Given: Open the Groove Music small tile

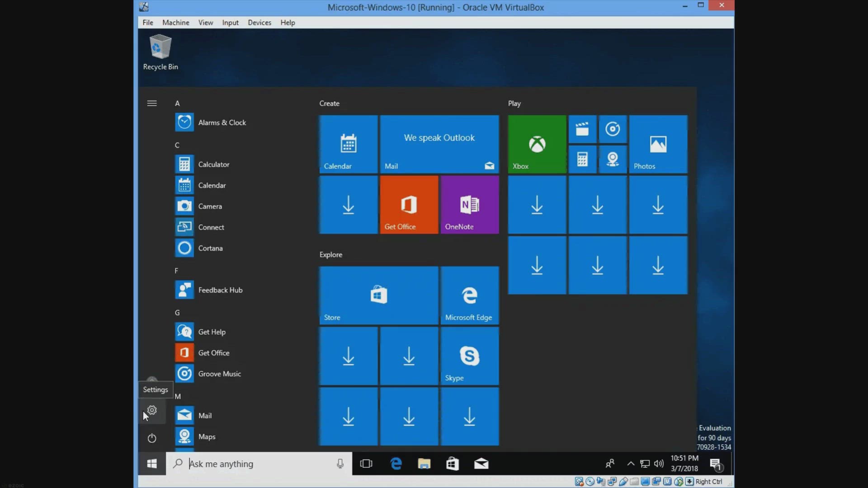Looking at the screenshot, I should tap(613, 129).
